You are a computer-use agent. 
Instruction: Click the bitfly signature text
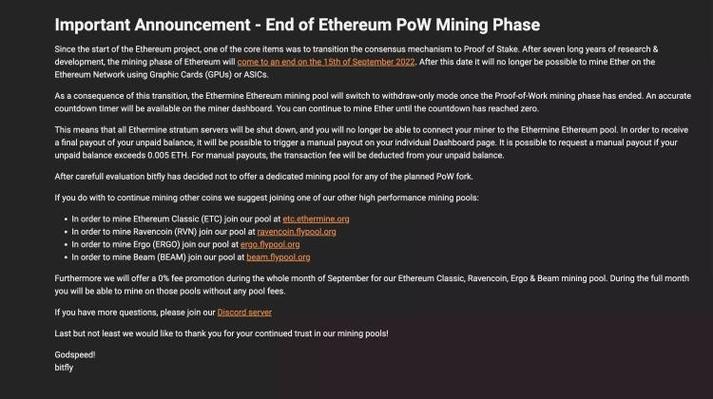click(x=64, y=368)
